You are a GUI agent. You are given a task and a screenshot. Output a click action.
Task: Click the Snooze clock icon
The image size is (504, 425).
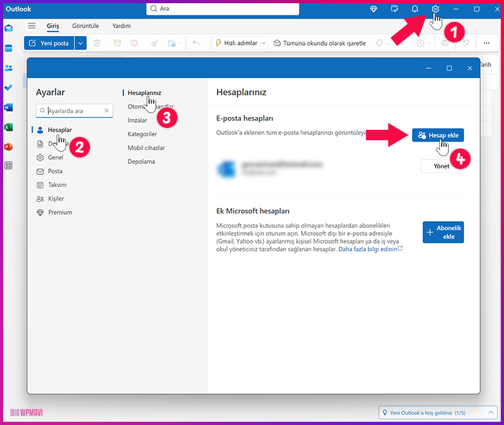tap(420, 43)
